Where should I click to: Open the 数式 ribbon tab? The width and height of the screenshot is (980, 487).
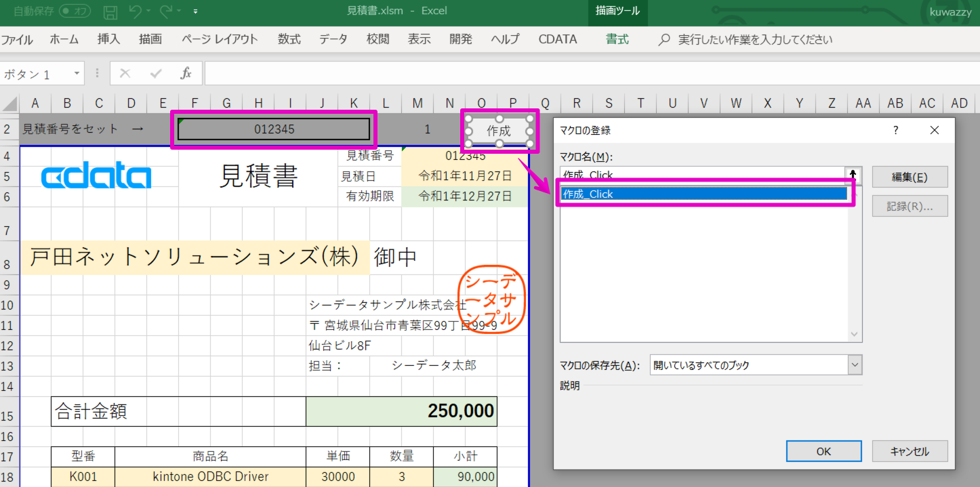click(289, 39)
